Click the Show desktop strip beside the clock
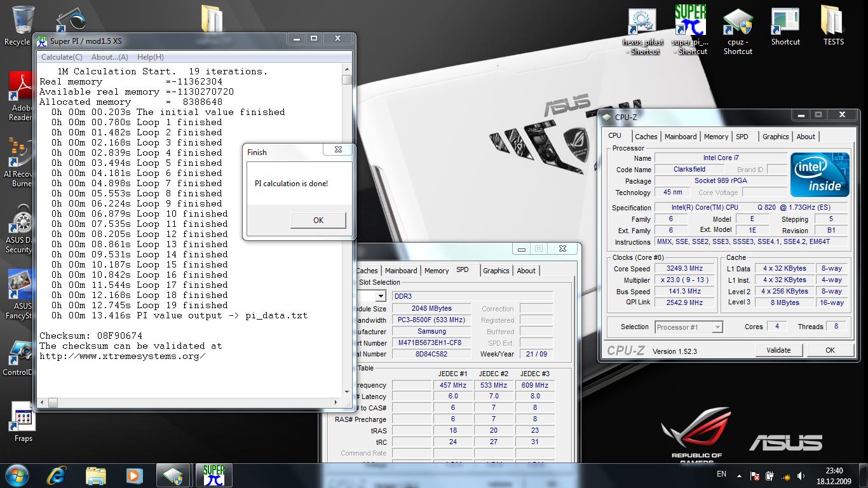 pyautogui.click(x=864, y=476)
